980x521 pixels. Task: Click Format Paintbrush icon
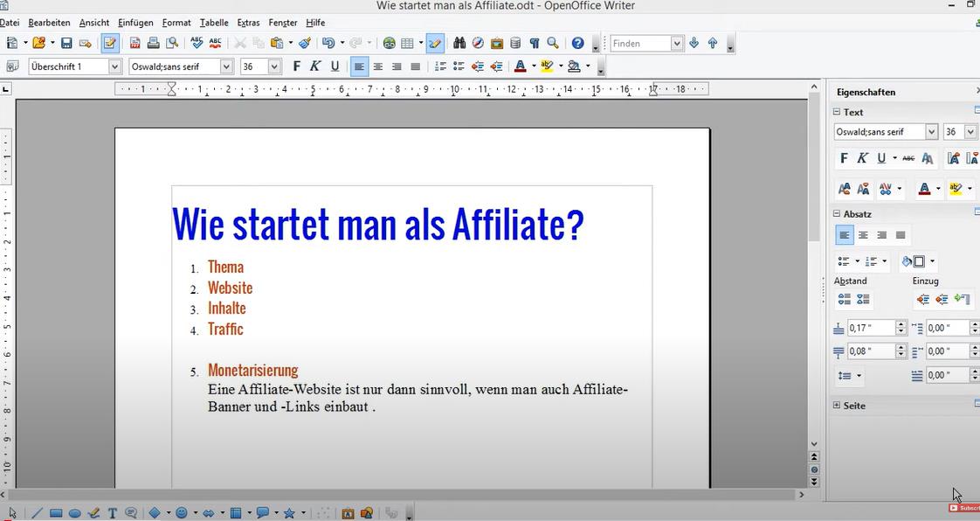point(304,43)
